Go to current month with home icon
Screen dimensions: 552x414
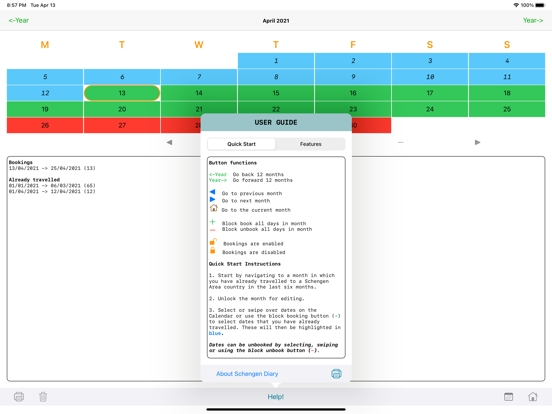click(x=533, y=397)
